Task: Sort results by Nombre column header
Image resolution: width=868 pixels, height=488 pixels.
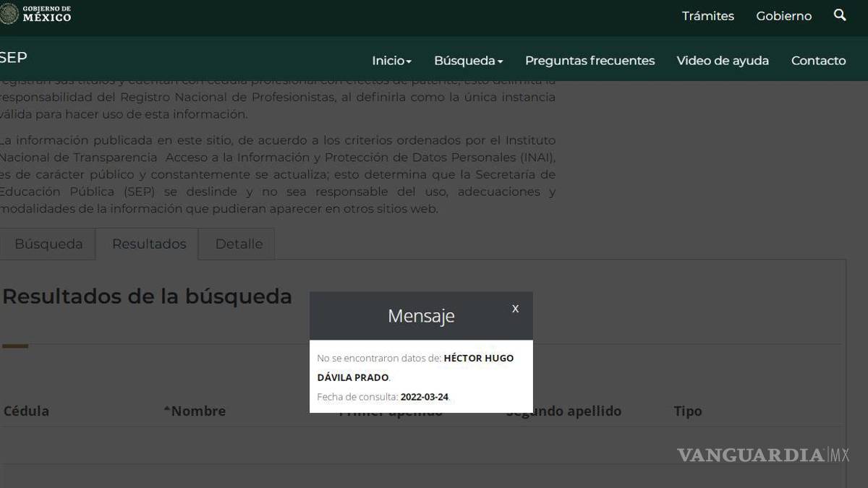Action: [x=195, y=411]
